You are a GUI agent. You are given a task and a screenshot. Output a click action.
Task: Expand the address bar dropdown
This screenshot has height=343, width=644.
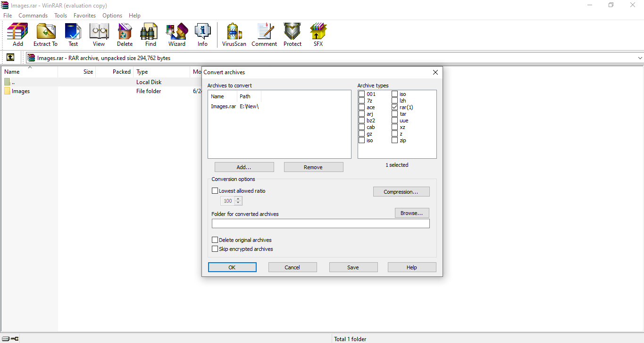(640, 58)
